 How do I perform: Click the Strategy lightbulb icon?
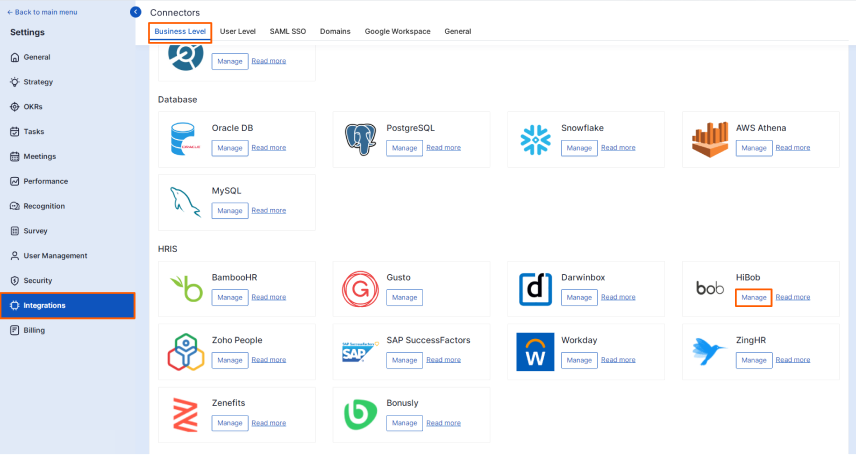coord(15,82)
